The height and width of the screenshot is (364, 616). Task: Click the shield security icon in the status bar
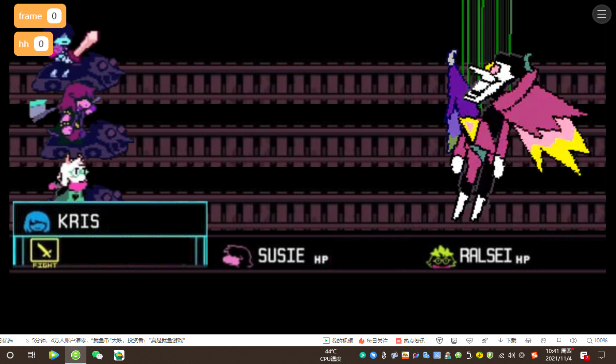pyautogui.click(x=439, y=341)
